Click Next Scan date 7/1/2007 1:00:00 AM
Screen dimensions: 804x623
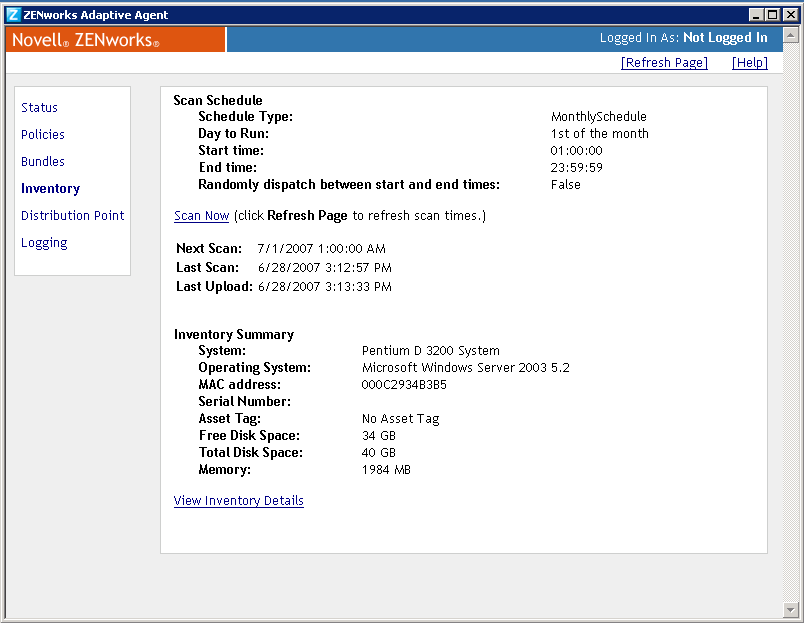(x=321, y=249)
